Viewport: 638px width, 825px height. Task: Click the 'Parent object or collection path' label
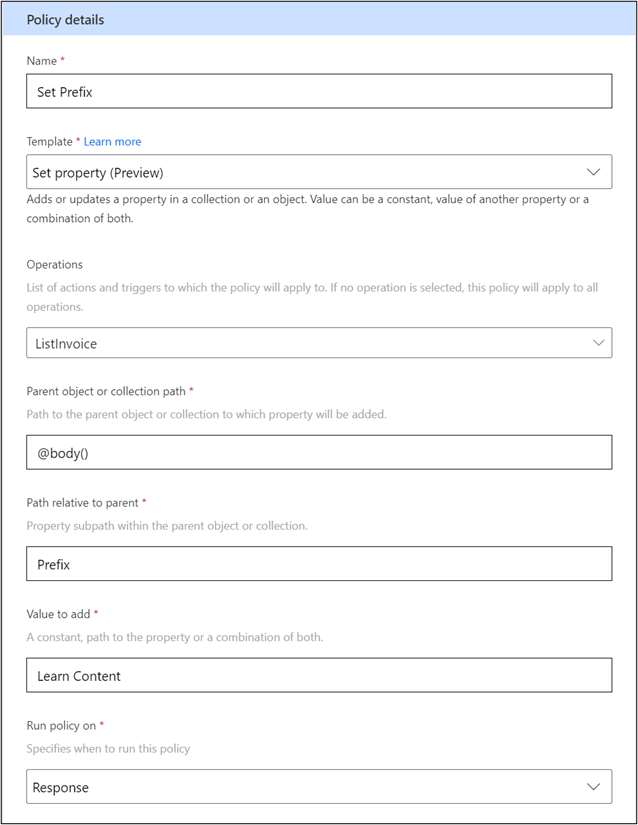106,391
